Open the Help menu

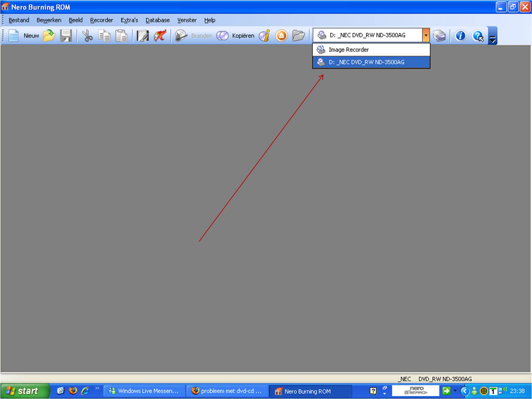(210, 20)
